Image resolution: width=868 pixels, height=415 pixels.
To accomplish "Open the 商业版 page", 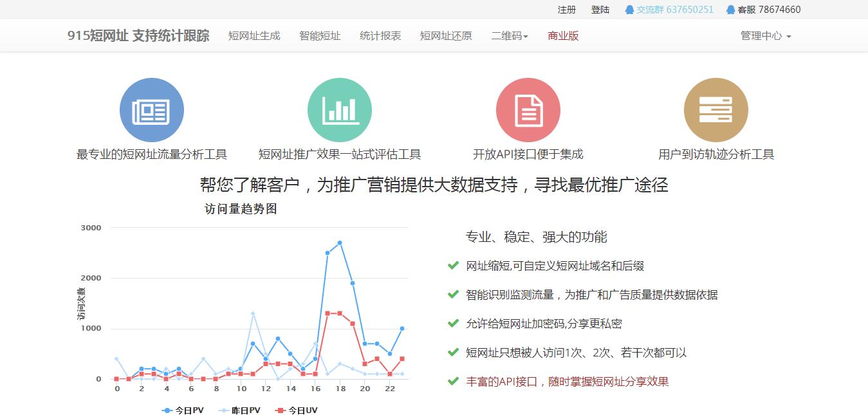I will click(x=562, y=35).
